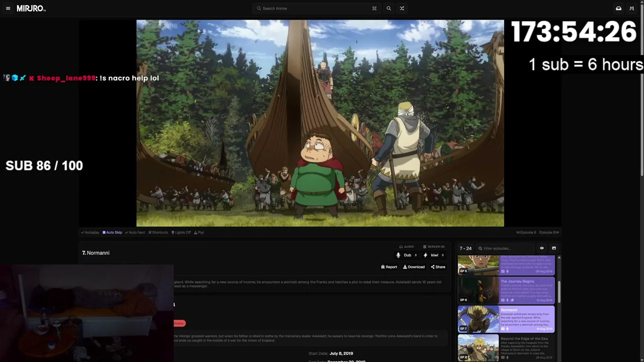Screen dimensions: 644x362
Task: Click the eraser filler icon on EP 6 card
Action: pos(512,300)
